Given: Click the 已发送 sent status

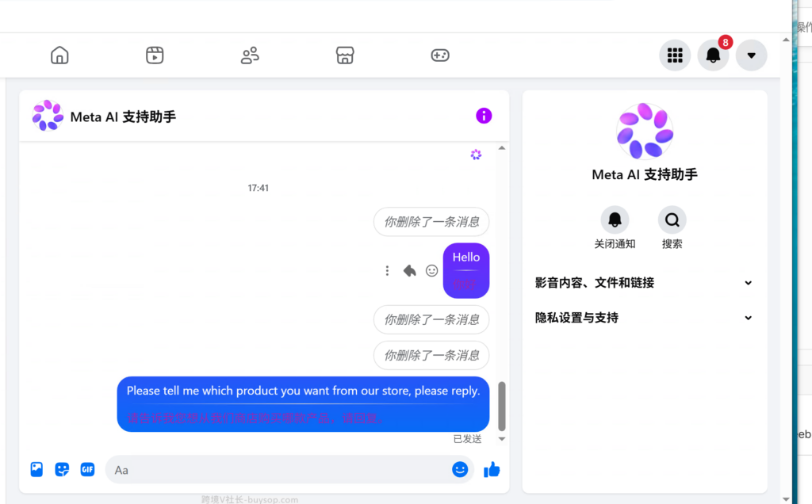Looking at the screenshot, I should click(468, 439).
